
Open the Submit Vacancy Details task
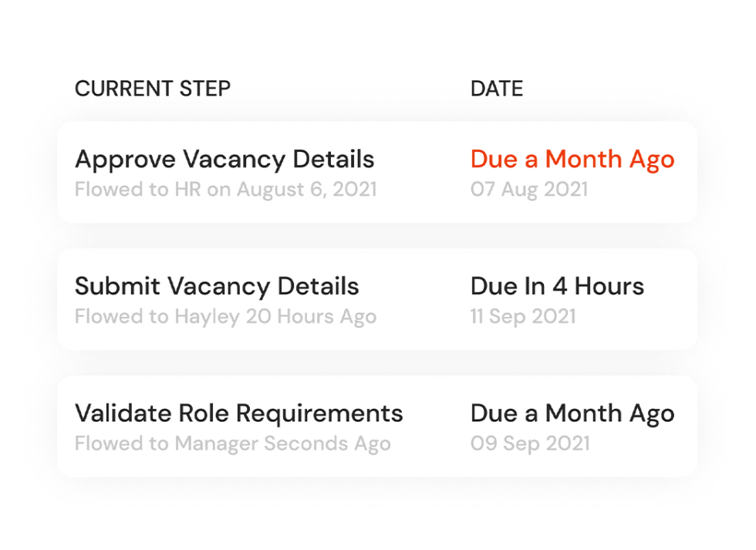217,286
